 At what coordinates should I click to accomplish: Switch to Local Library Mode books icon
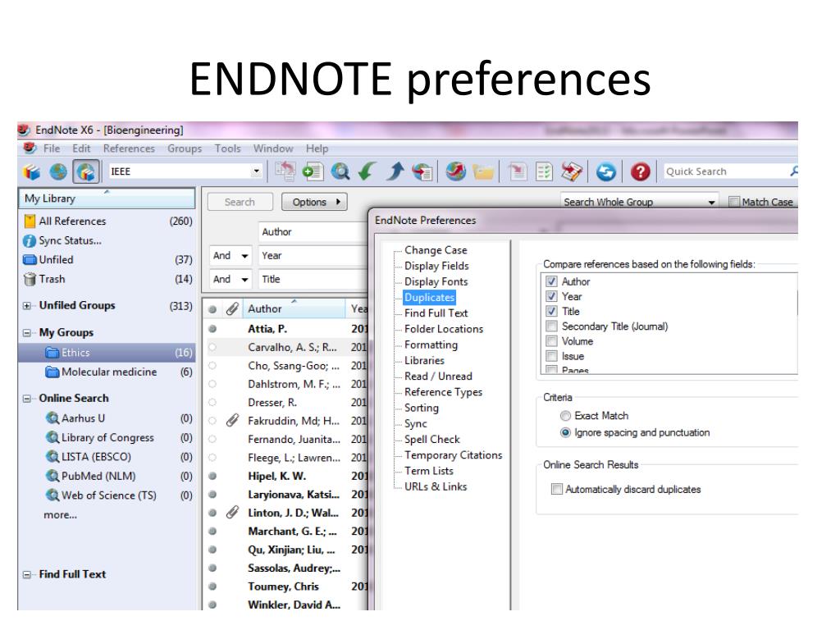coord(32,172)
